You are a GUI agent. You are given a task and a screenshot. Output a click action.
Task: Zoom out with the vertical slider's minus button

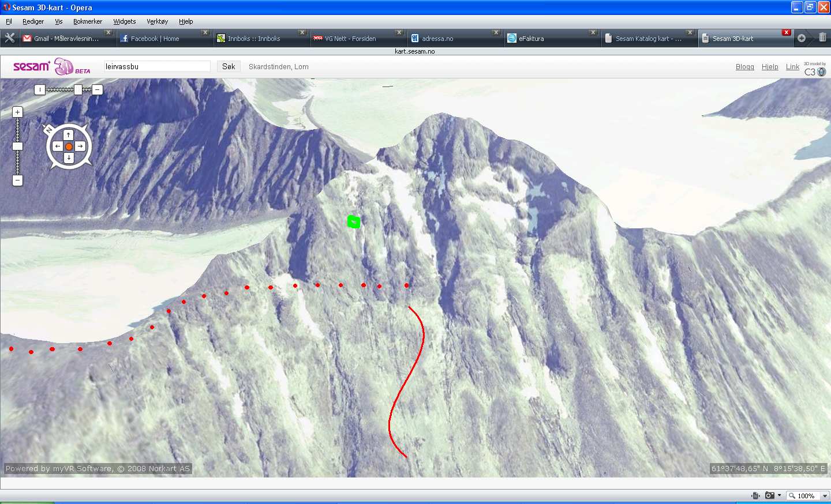point(17,180)
